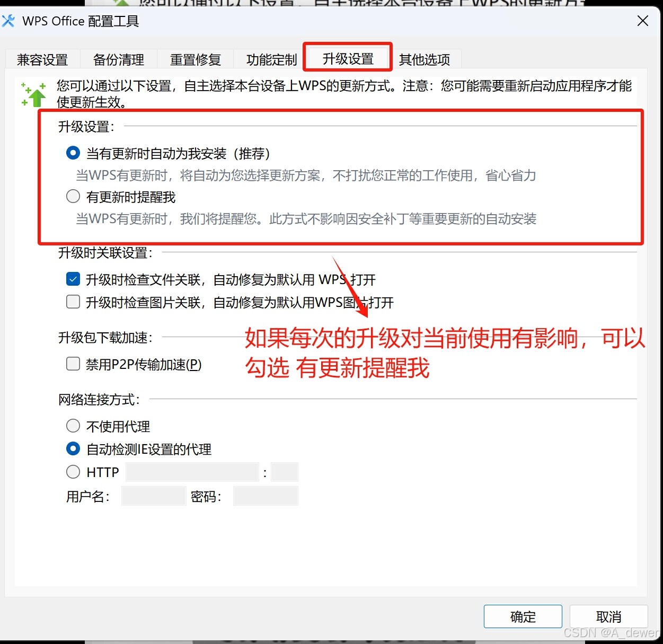
Task: Click the WPS Office wrench icon in title bar
Action: [8, 21]
